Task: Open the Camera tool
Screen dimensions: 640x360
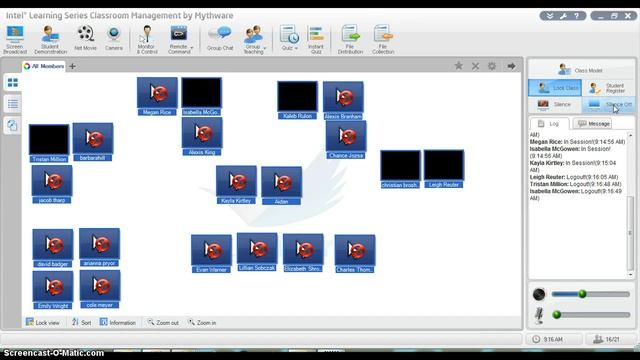Action: tap(113, 38)
